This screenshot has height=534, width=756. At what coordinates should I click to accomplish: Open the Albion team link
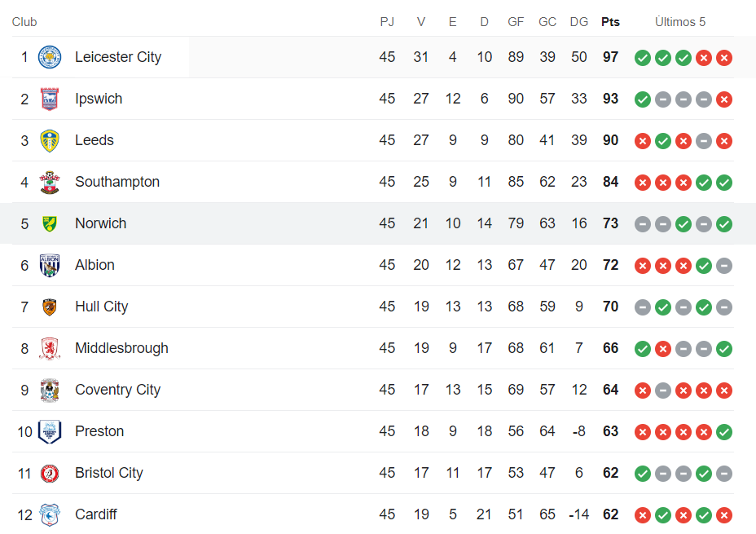pos(94,265)
